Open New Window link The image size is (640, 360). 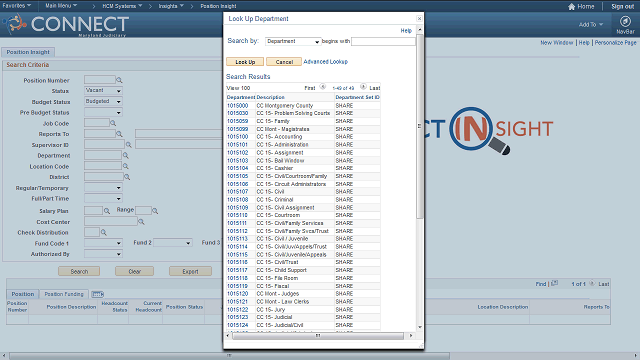pyautogui.click(x=557, y=42)
